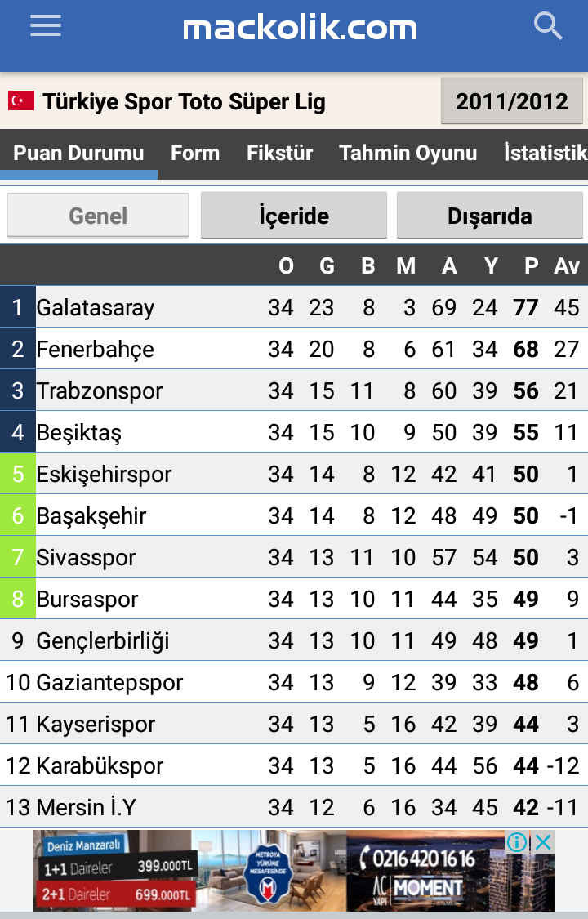The width and height of the screenshot is (588, 919).
Task: Open Galatasaray team row
Action: [x=294, y=307]
